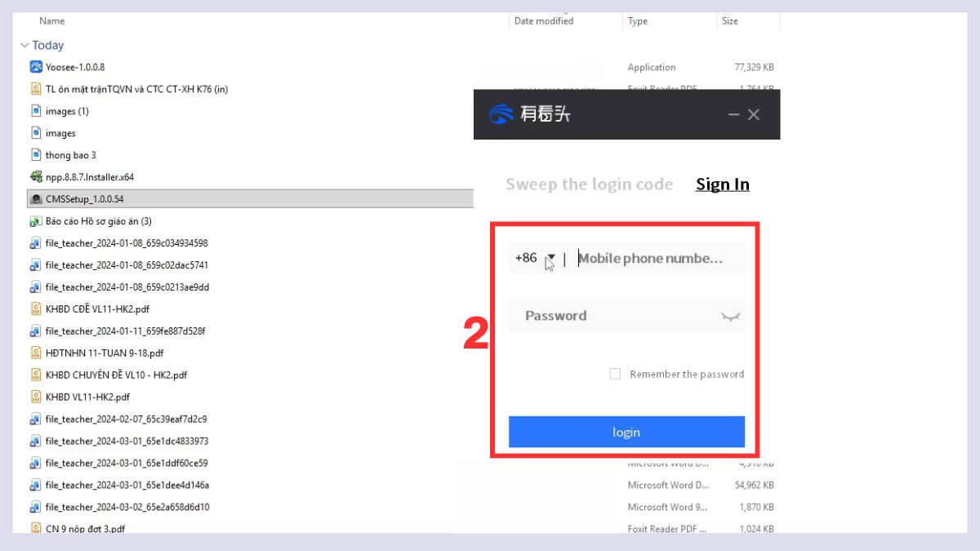Viewport: 980px width, 551px height.
Task: Sort files by Date modified column
Action: pyautogui.click(x=544, y=21)
